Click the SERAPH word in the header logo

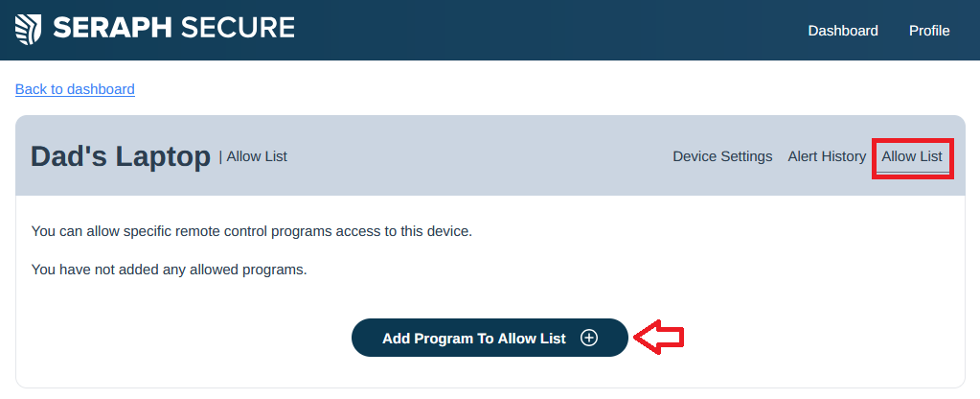click(112, 28)
